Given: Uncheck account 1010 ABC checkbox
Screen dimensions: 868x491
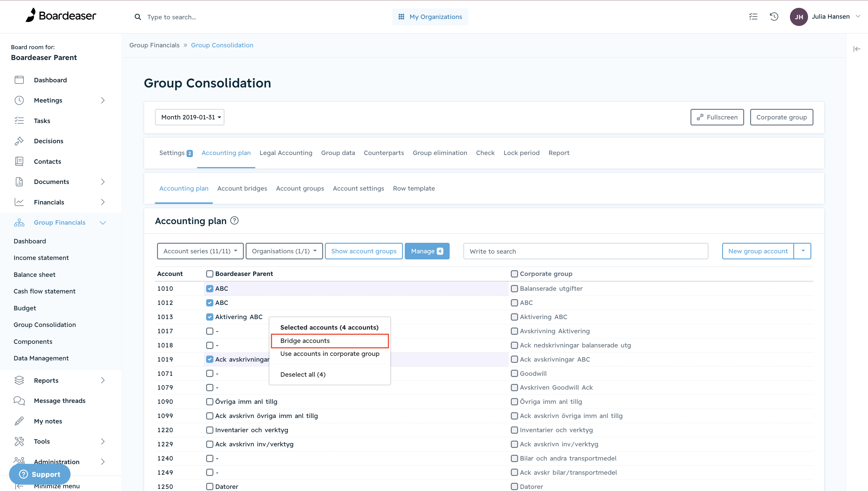Looking at the screenshot, I should pyautogui.click(x=209, y=289).
